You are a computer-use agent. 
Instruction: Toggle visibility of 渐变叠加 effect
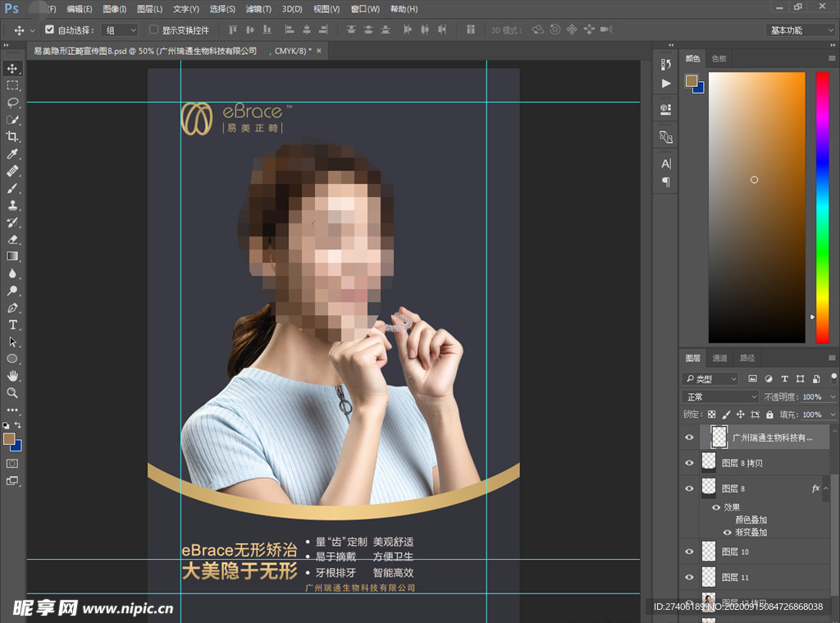point(727,533)
